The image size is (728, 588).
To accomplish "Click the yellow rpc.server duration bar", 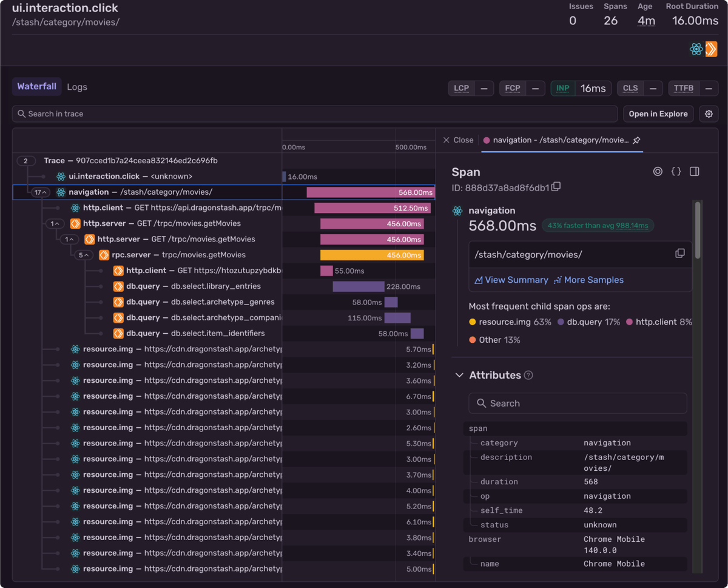I will tap(371, 255).
